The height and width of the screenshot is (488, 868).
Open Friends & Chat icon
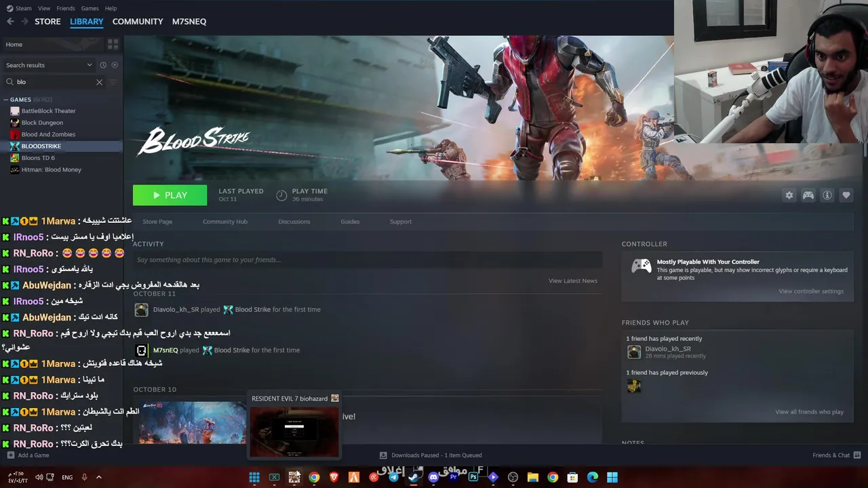[857, 455]
